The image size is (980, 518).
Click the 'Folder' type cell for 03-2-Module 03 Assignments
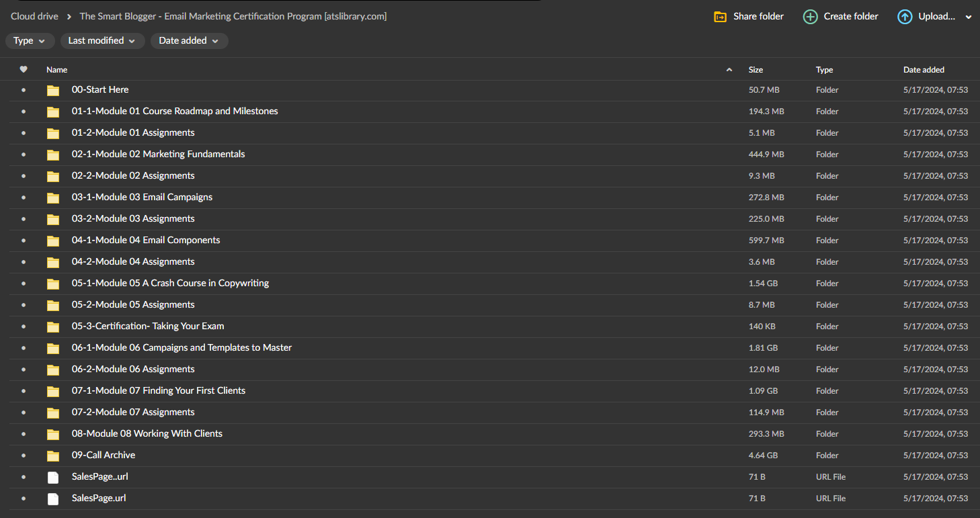tap(827, 219)
